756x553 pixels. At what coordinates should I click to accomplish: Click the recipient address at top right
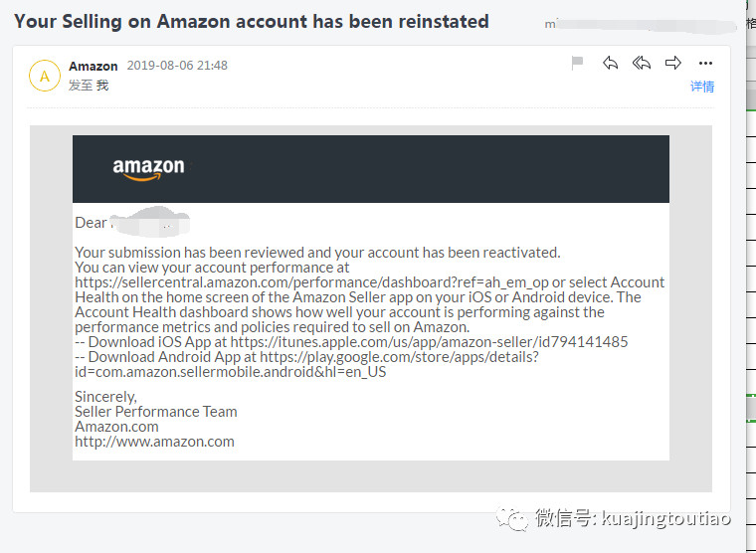(637, 23)
